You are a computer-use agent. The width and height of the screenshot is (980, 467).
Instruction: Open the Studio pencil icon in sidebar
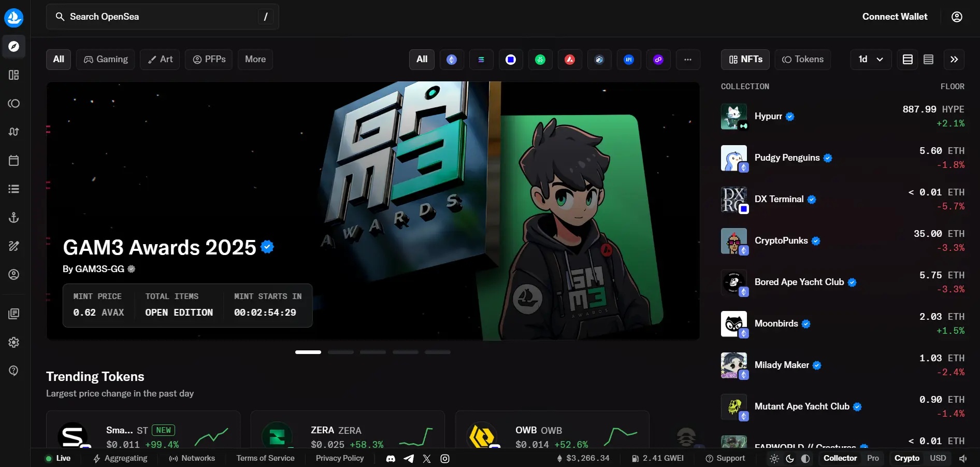(14, 246)
